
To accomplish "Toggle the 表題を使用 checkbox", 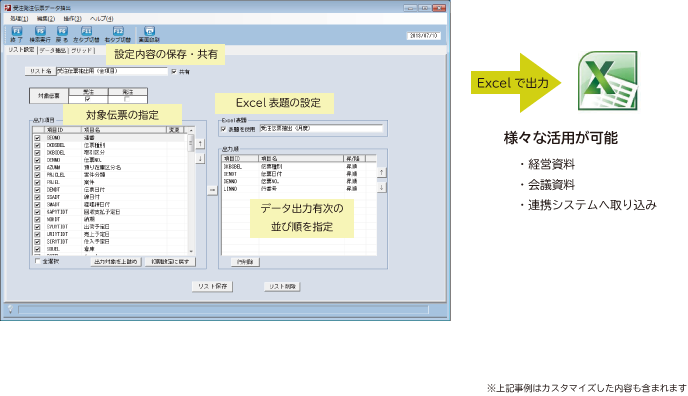I will click(x=223, y=129).
